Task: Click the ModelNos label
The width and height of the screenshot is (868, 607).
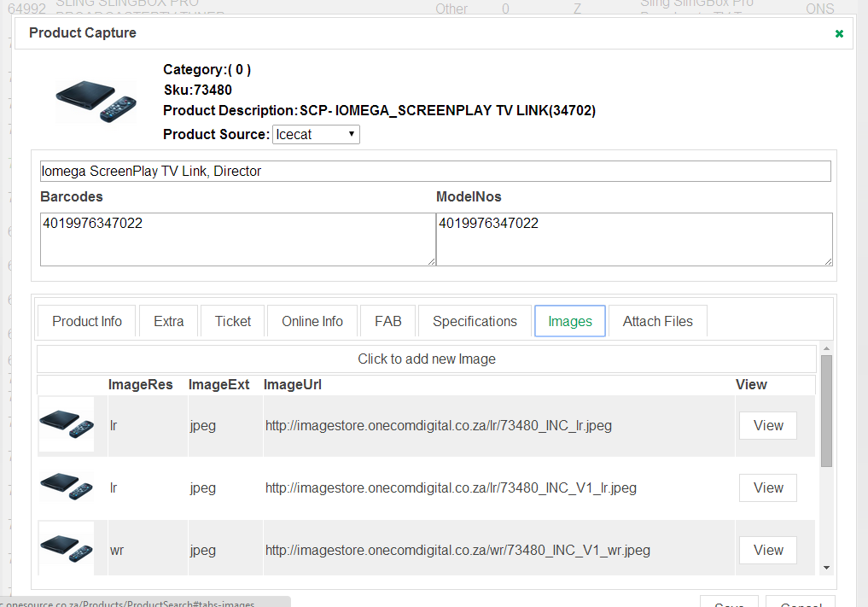Action: pyautogui.click(x=469, y=196)
